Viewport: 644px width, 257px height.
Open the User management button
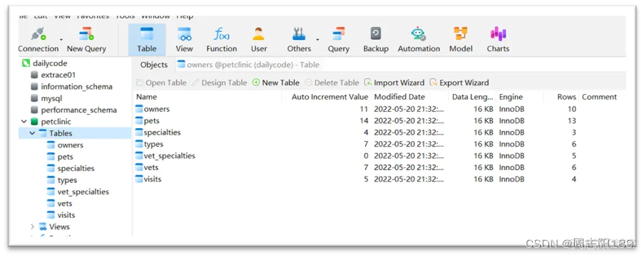(259, 40)
